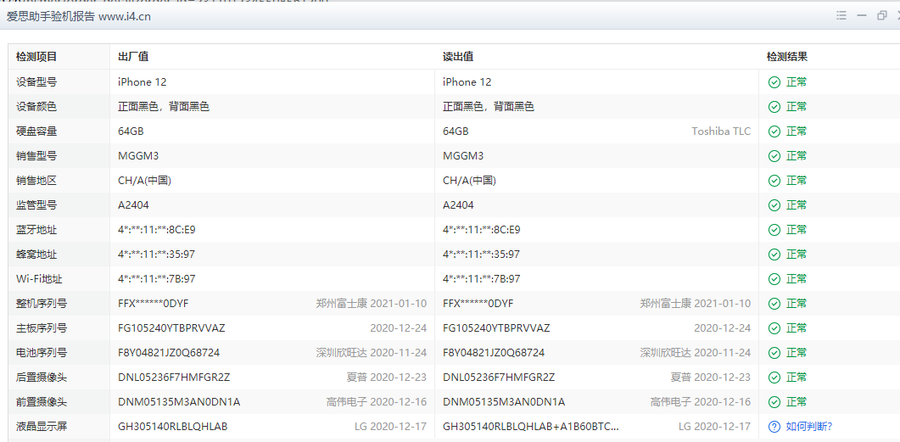
Task: Open the 如何判断? help link
Action: click(809, 427)
